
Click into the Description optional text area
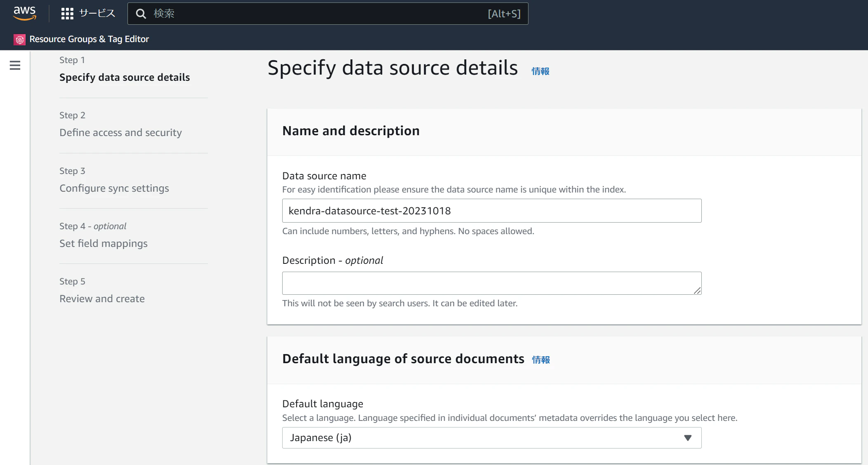[x=487, y=283]
